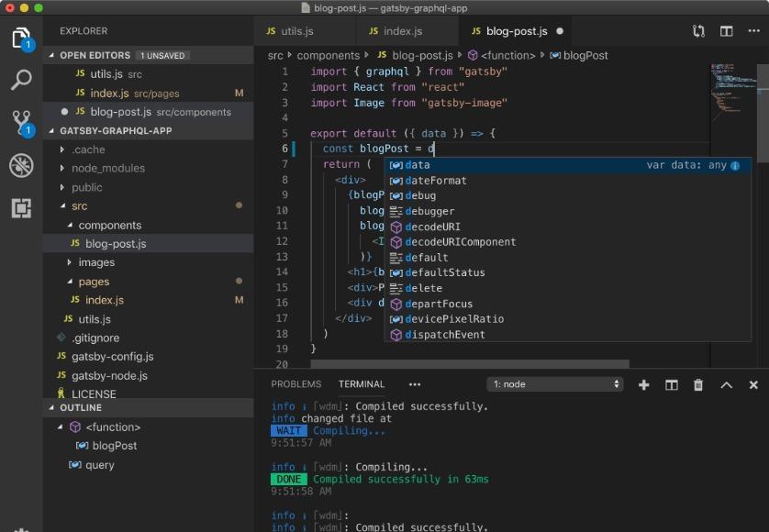Expand the public folder

[148, 187]
